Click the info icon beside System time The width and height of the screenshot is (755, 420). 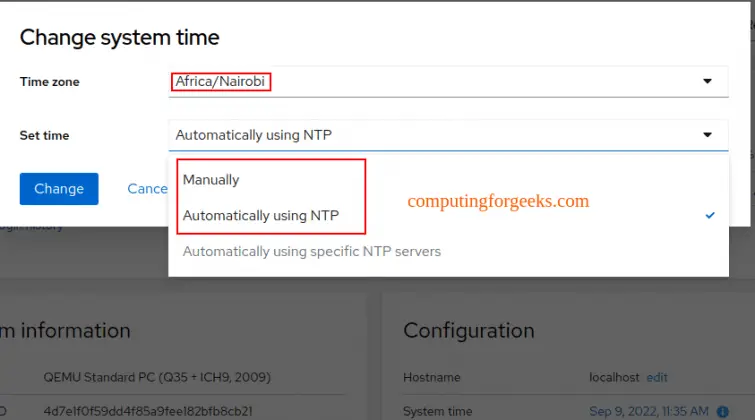pos(723,411)
